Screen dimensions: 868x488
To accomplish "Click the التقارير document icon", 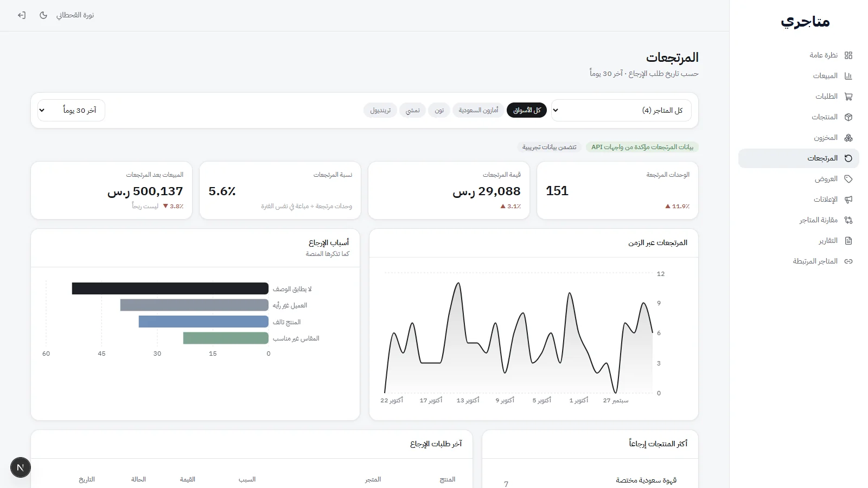I will click(x=848, y=241).
